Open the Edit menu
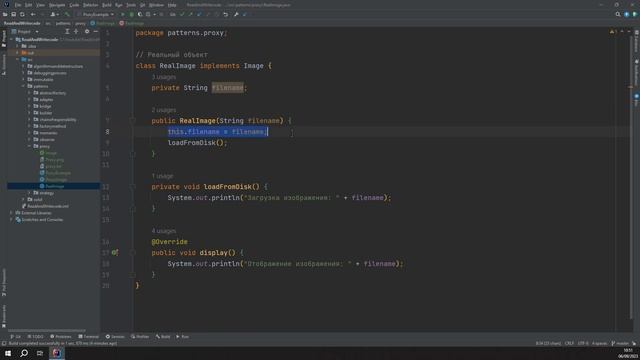 29,5
